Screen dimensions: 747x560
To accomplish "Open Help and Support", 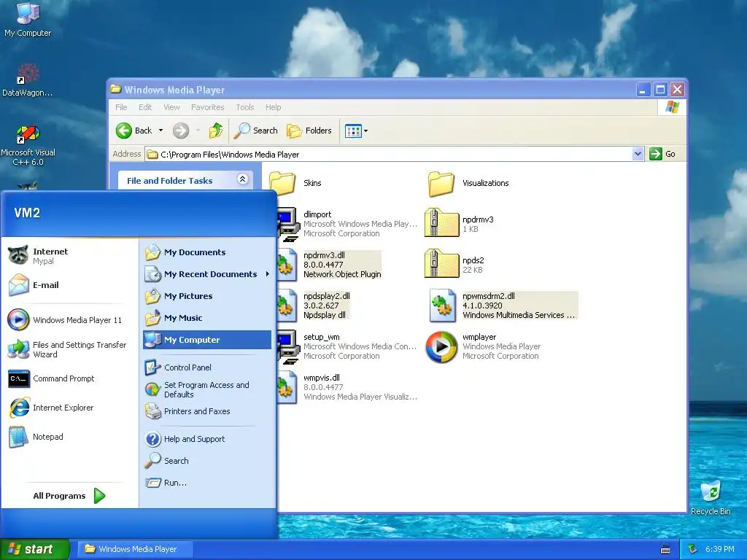I will pyautogui.click(x=185, y=439).
